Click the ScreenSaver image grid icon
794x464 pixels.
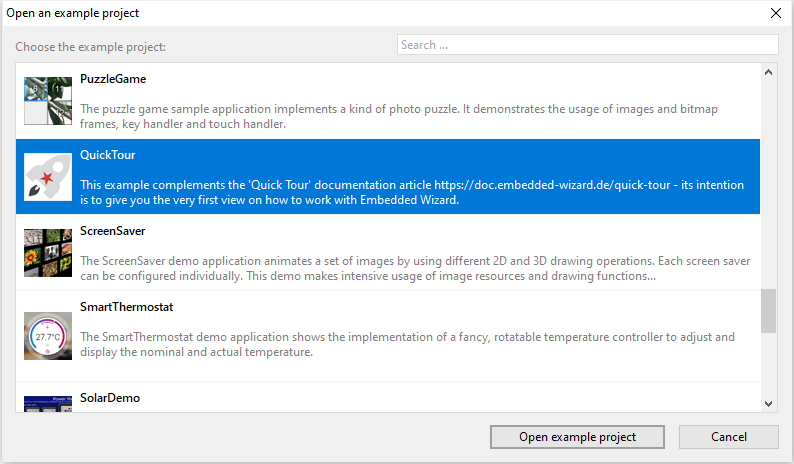48,252
